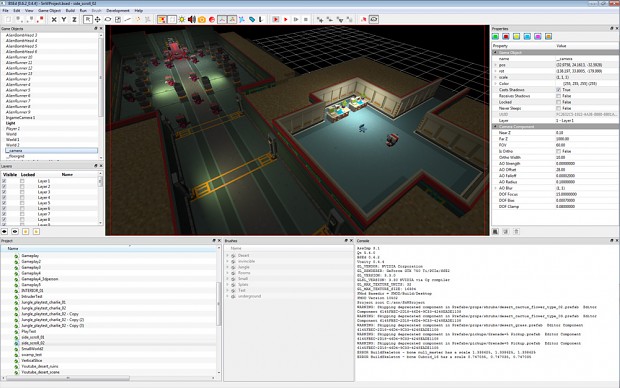The height and width of the screenshot is (388, 620).
Task: Open the Edit menu
Action: 17,11
